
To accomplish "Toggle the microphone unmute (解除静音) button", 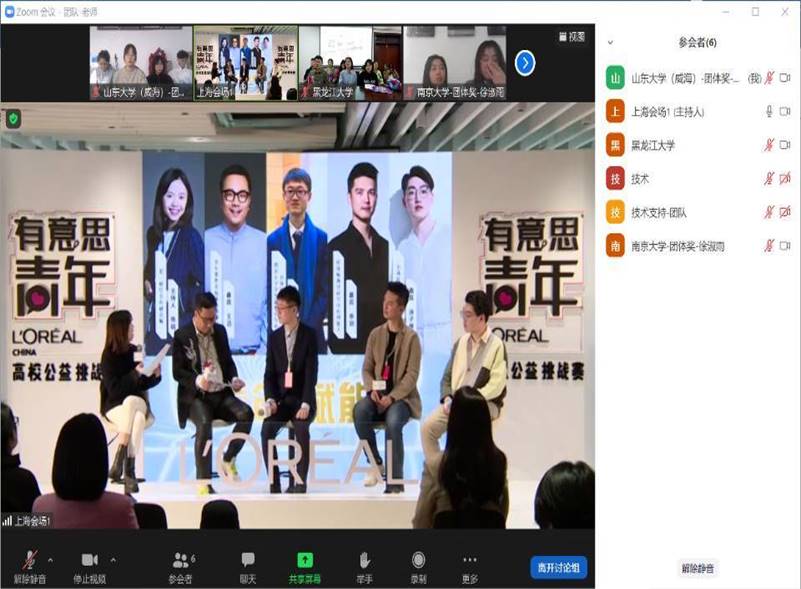I will 30,560.
